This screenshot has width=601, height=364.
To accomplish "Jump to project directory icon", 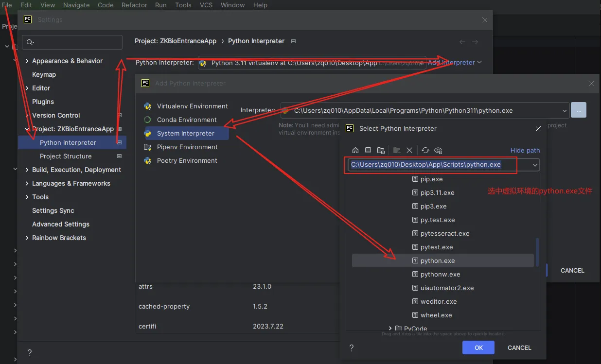I will pyautogui.click(x=381, y=151).
